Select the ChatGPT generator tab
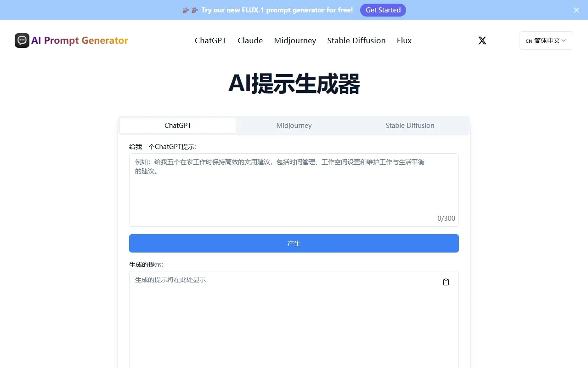 coord(178,125)
